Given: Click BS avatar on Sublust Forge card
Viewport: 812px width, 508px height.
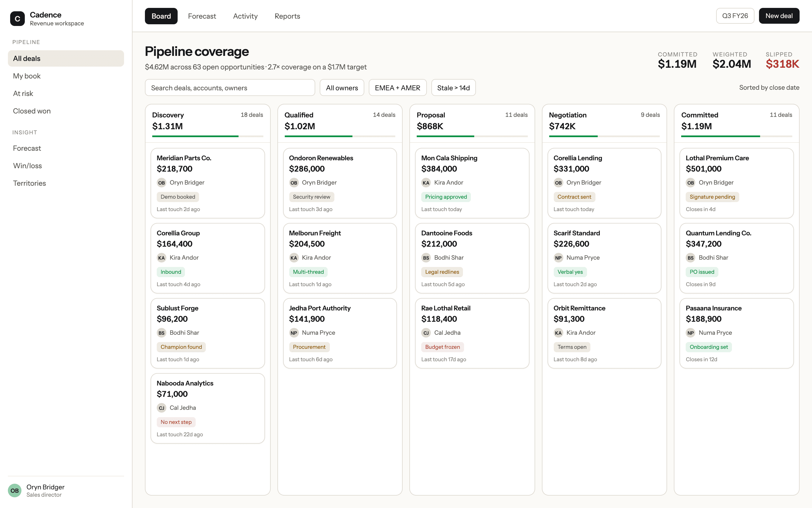Looking at the screenshot, I should click(161, 333).
